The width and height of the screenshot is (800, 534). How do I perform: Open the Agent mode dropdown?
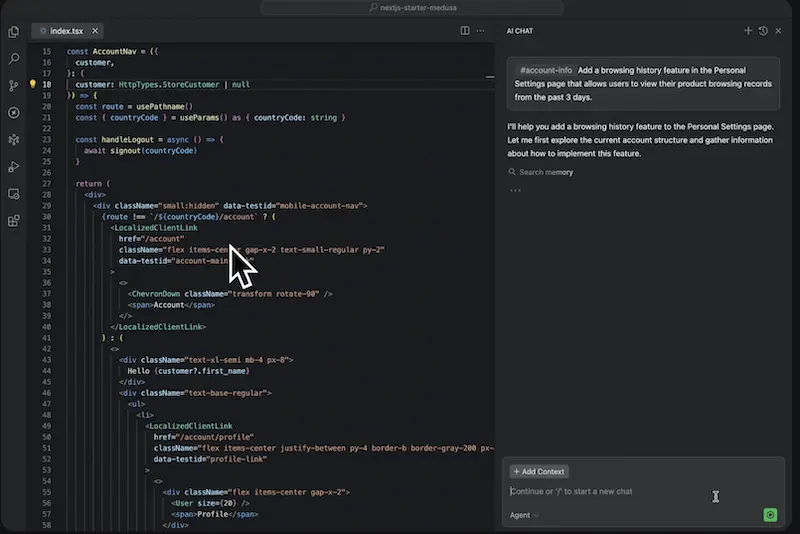tap(524, 515)
